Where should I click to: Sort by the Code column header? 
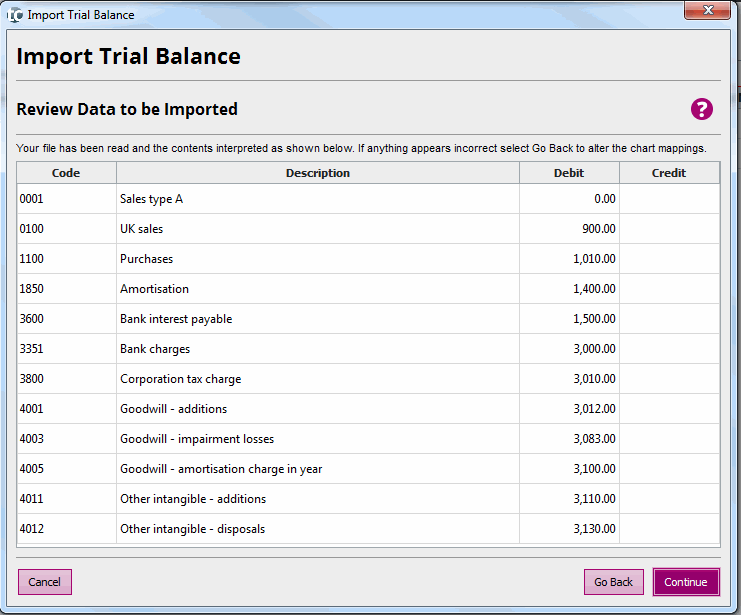(x=66, y=173)
